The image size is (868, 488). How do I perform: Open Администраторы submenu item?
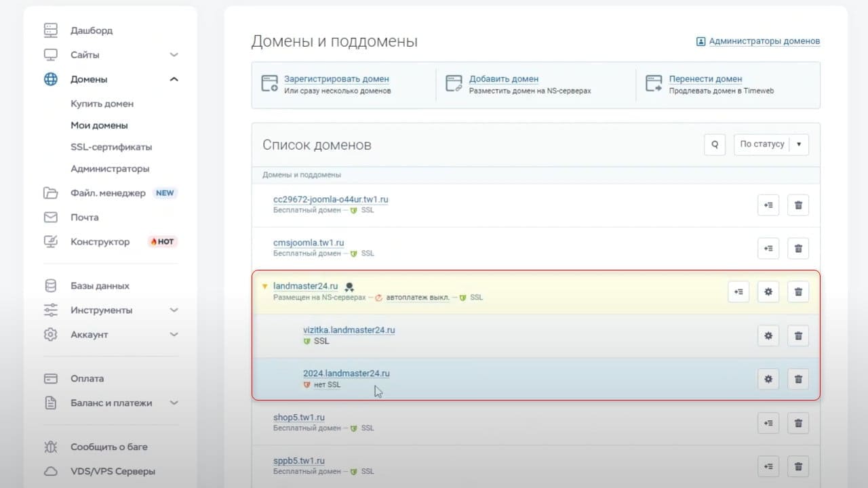(x=110, y=169)
